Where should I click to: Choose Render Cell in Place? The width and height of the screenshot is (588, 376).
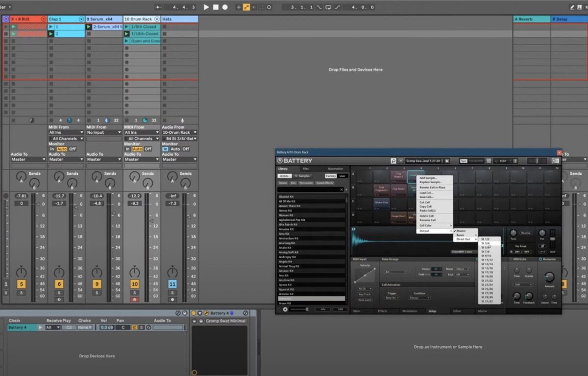coord(432,188)
